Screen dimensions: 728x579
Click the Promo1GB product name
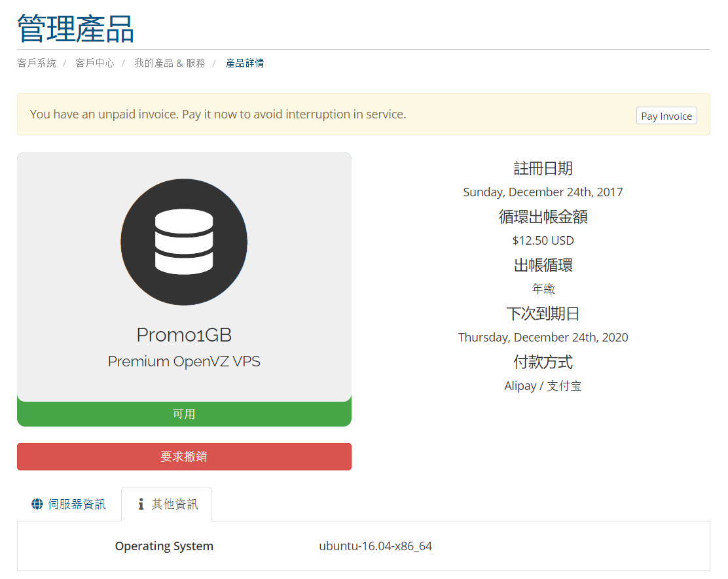coord(184,335)
